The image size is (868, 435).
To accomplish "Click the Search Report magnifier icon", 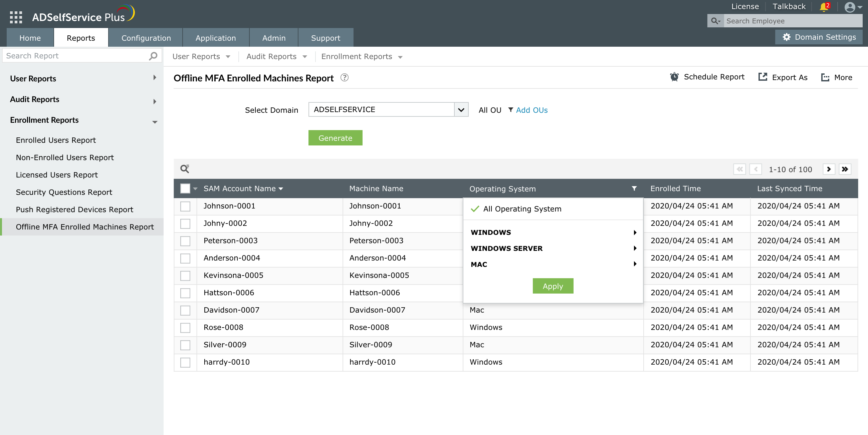I will point(153,56).
